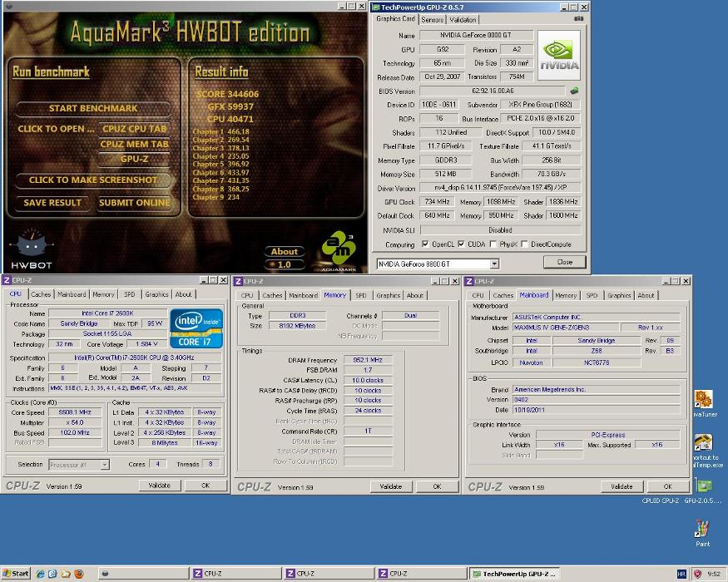Open Caches tab in left CPU-Z window

(x=41, y=294)
